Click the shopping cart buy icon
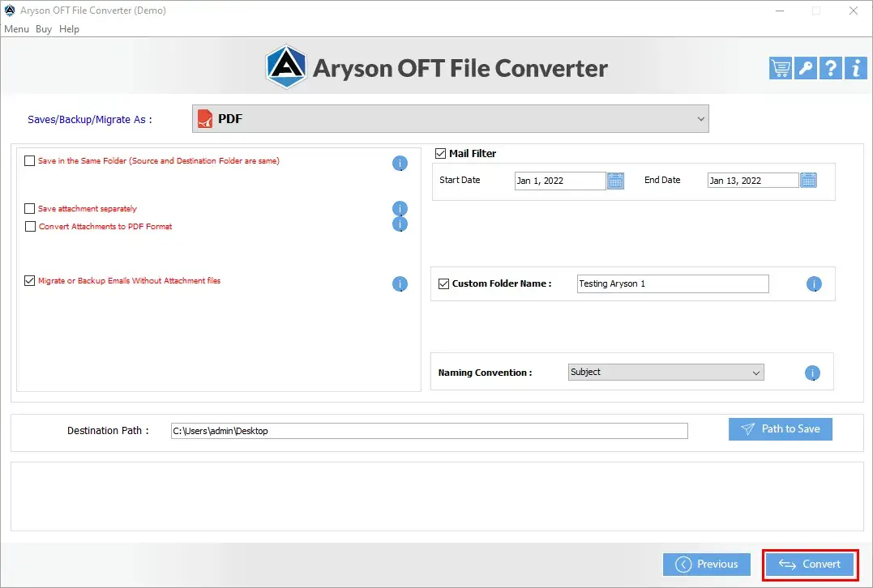Viewport: 873px width, 588px height. click(x=780, y=68)
